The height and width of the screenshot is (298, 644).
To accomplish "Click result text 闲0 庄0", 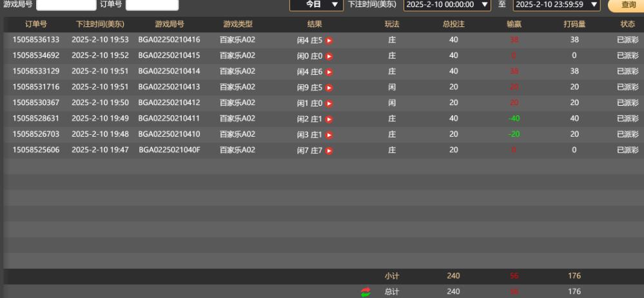I will tap(309, 56).
